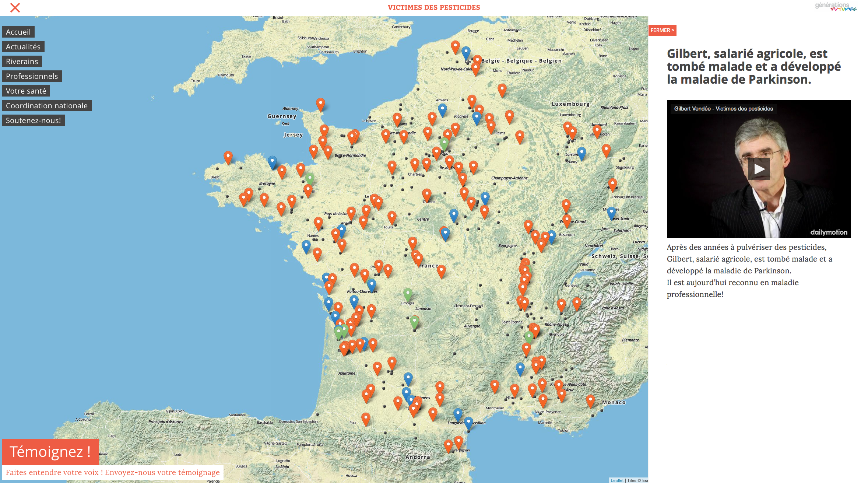Select the blue marker near Besançon
The height and width of the screenshot is (483, 868).
(x=551, y=237)
